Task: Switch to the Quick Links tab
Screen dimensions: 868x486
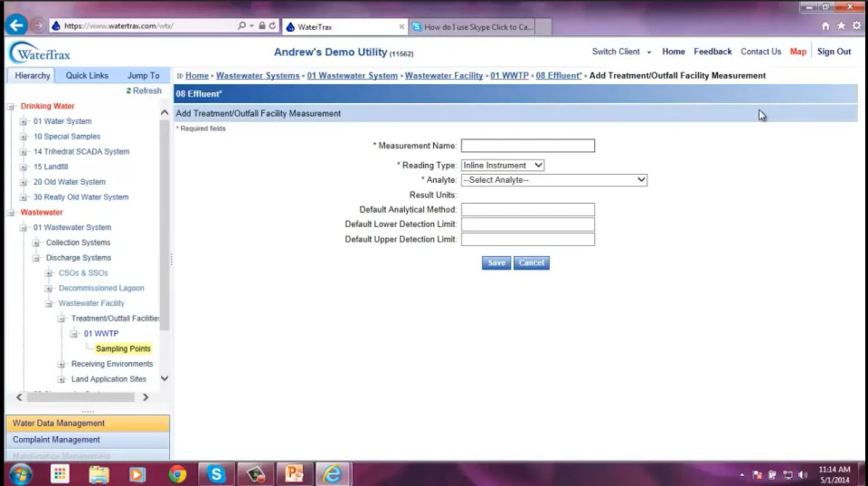Action: click(x=87, y=75)
